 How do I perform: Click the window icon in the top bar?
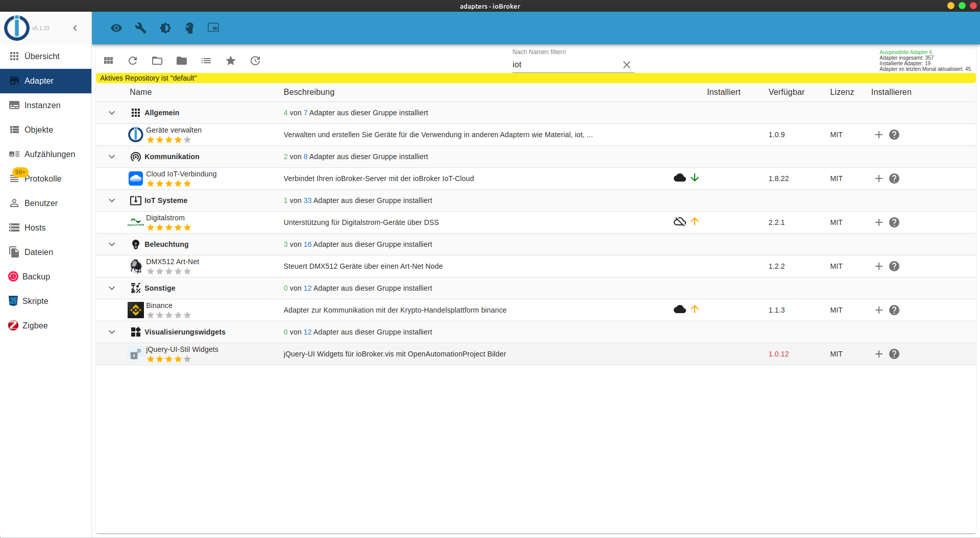213,28
